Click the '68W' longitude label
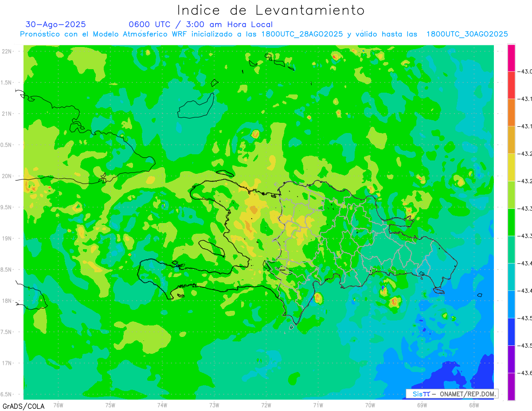532x411 pixels. tap(474, 405)
